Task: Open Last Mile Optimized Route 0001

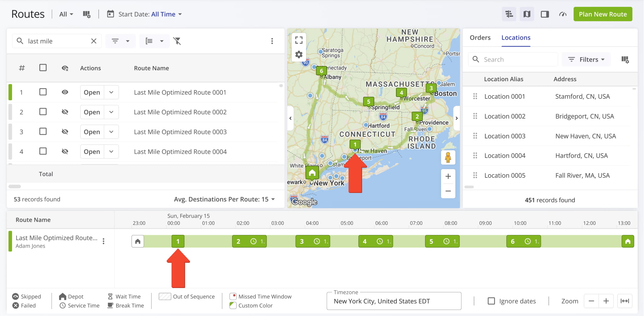Action: coord(92,92)
